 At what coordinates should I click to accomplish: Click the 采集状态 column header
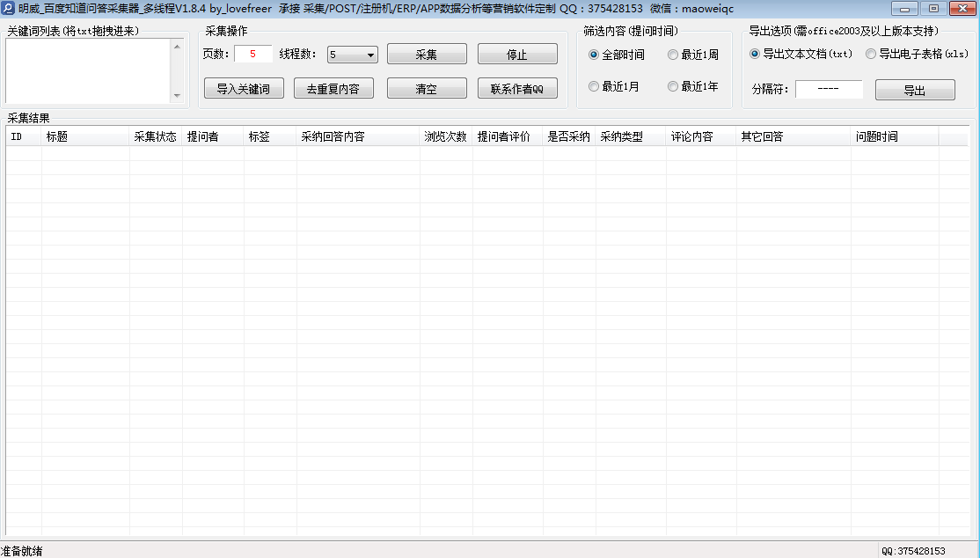156,136
